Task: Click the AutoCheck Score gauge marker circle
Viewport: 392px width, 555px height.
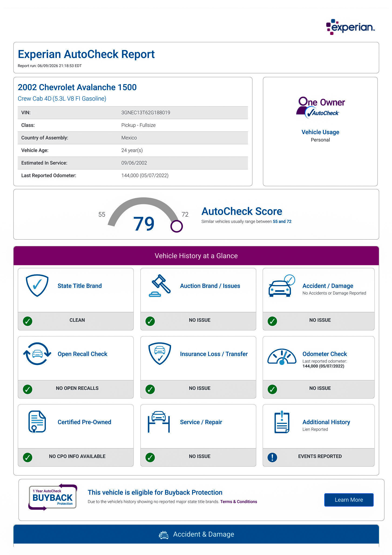Action: click(176, 227)
